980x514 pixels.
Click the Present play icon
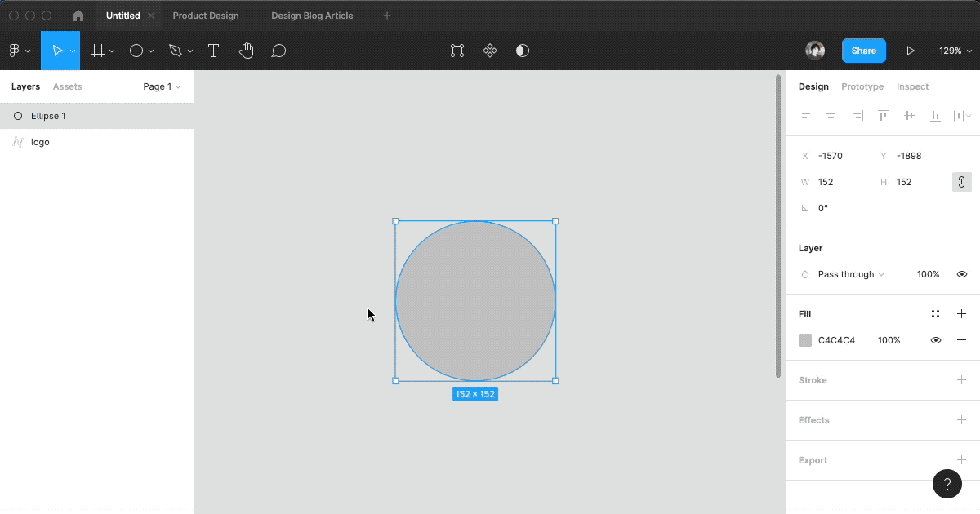pos(911,51)
